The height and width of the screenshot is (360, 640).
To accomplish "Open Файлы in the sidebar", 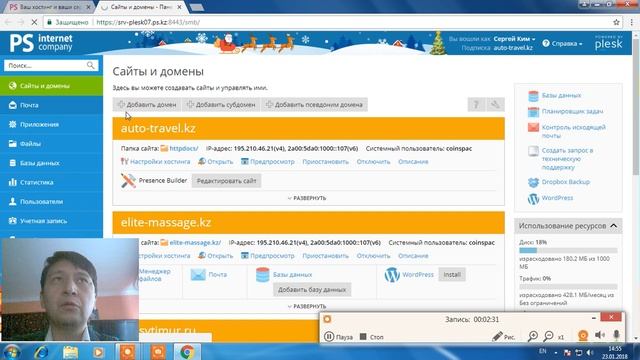I will click(51, 144).
